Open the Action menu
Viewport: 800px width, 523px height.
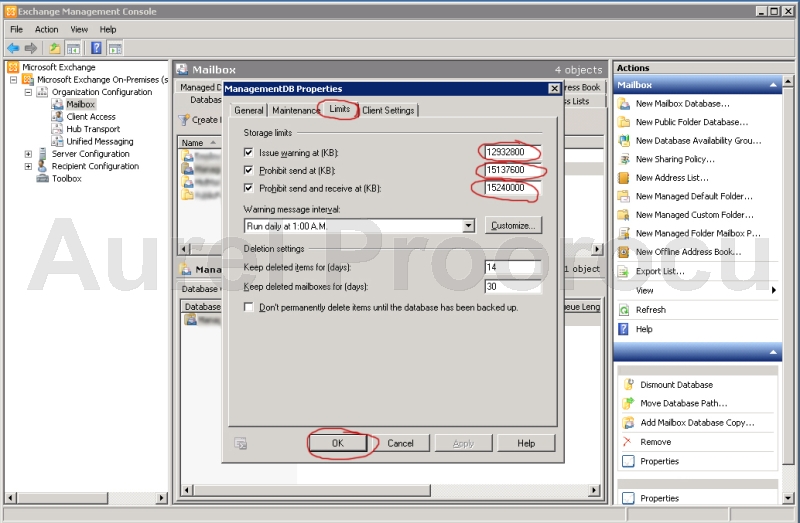[46, 30]
